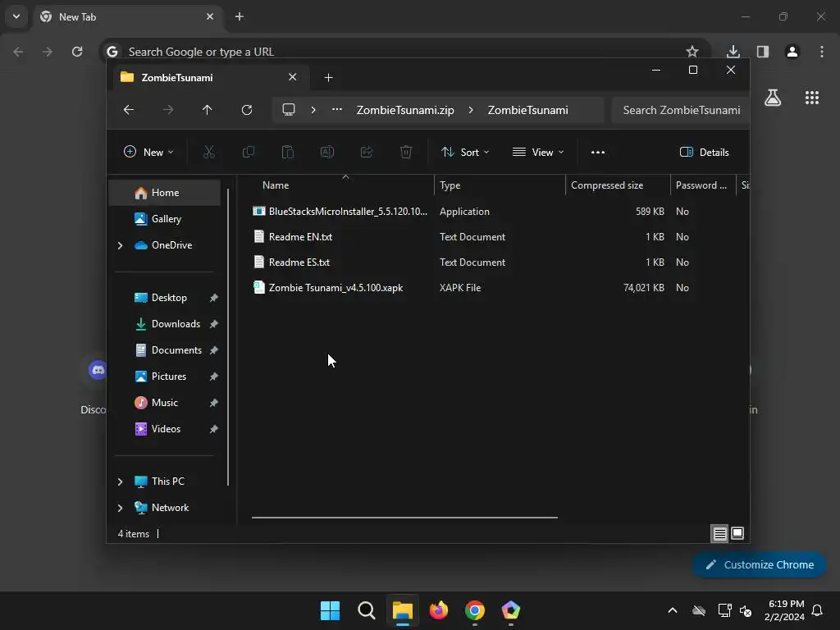Open Chrome tab search dropdown arrow
This screenshot has height=630, width=840.
[16, 16]
